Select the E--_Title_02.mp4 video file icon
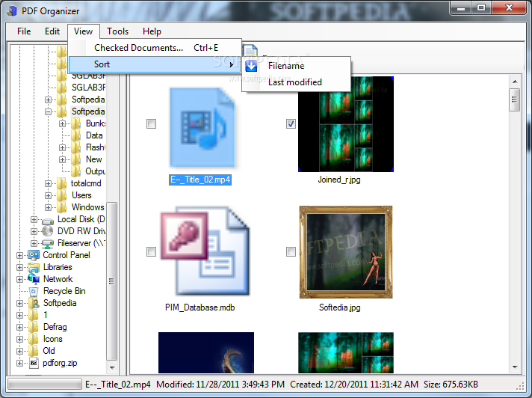This screenshot has height=398, width=532. point(202,128)
